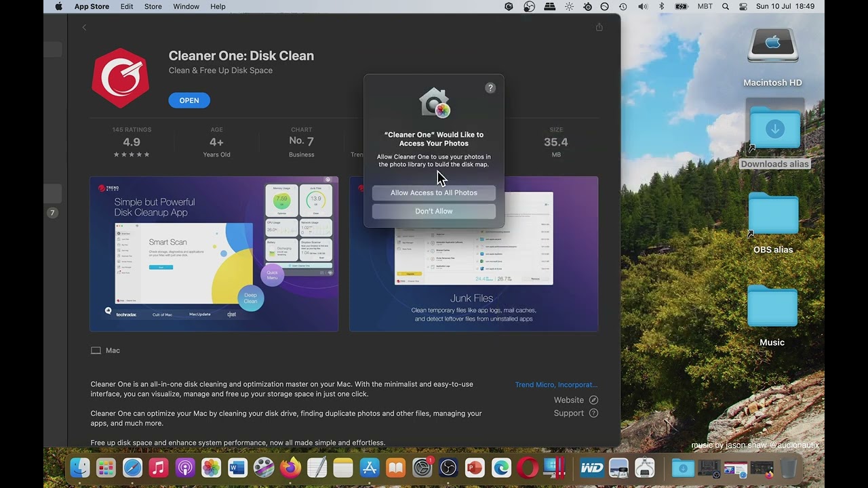Launch Safari from the Dock
Screen dimensions: 868x488
click(x=132, y=468)
